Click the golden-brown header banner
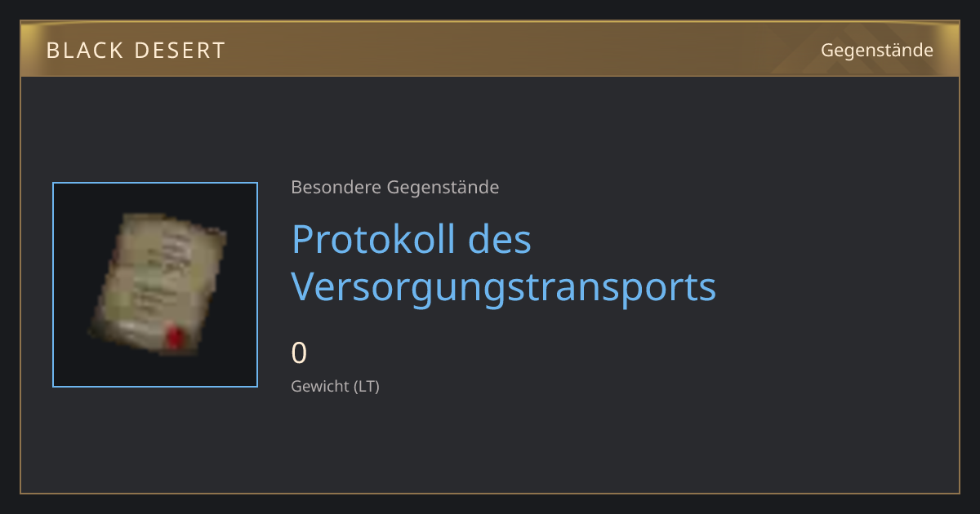This screenshot has width=980, height=514. (490, 49)
